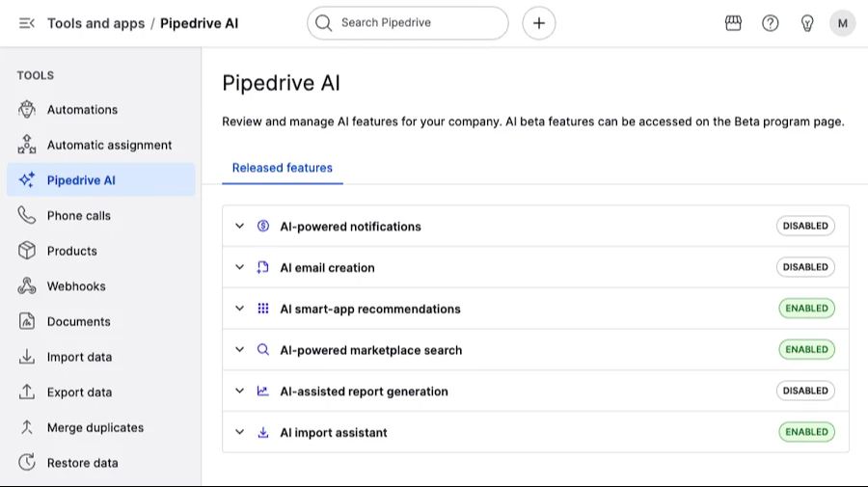Toggle the AI-powered notifications DISABLED badge
Screen dimensions: 868x487
(x=805, y=226)
